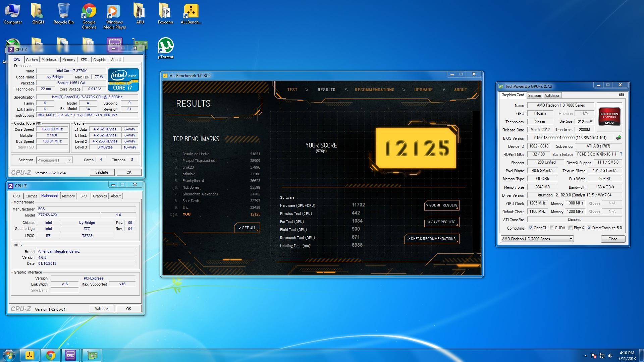Open the APU desktop folder

tap(140, 14)
